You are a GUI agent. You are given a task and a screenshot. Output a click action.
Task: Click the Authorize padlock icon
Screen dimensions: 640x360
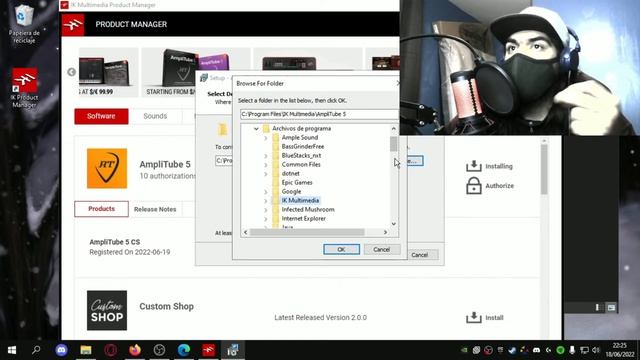coord(473,186)
